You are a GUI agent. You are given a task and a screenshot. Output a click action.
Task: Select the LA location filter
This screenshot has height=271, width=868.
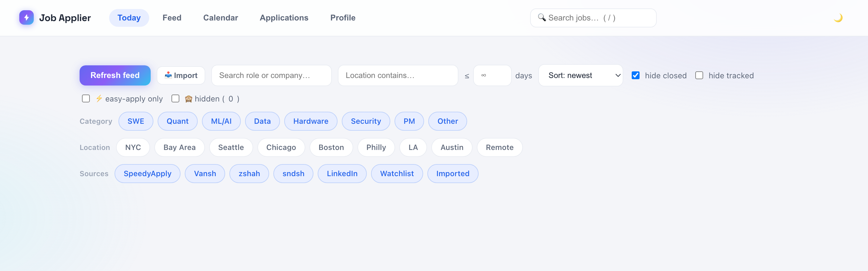413,148
